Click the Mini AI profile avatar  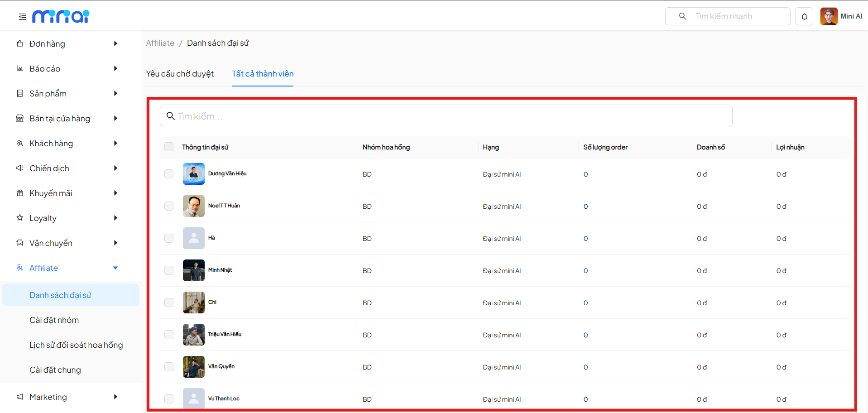pyautogui.click(x=829, y=16)
